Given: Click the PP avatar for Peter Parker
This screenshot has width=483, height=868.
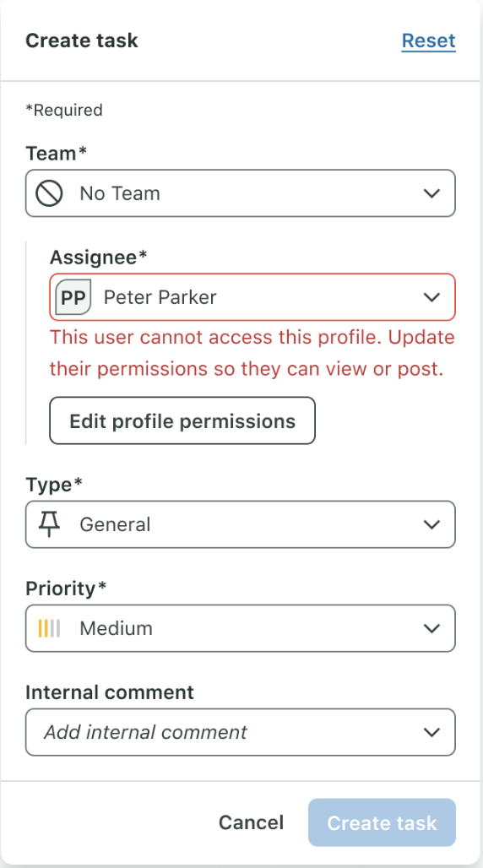Looking at the screenshot, I should click(73, 297).
